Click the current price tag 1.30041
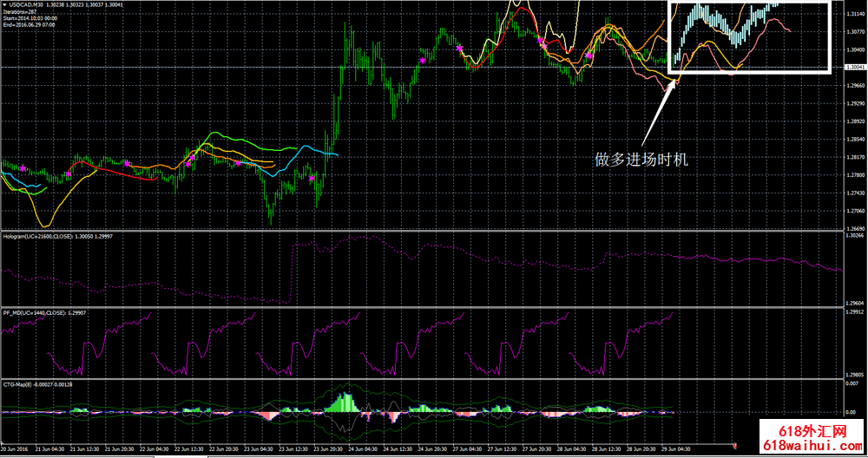 point(855,67)
